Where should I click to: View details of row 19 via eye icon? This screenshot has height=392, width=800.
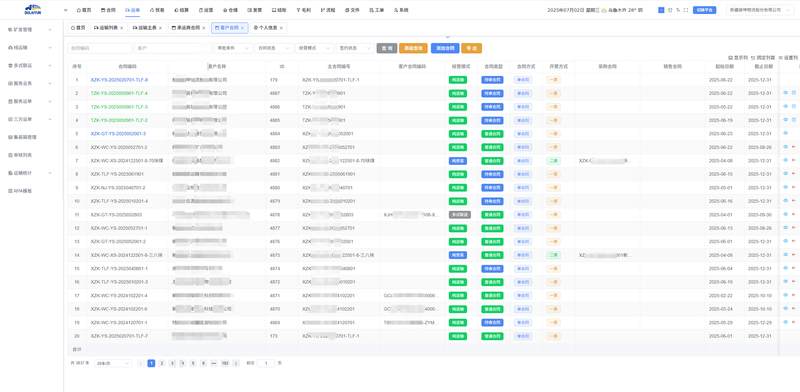point(786,322)
